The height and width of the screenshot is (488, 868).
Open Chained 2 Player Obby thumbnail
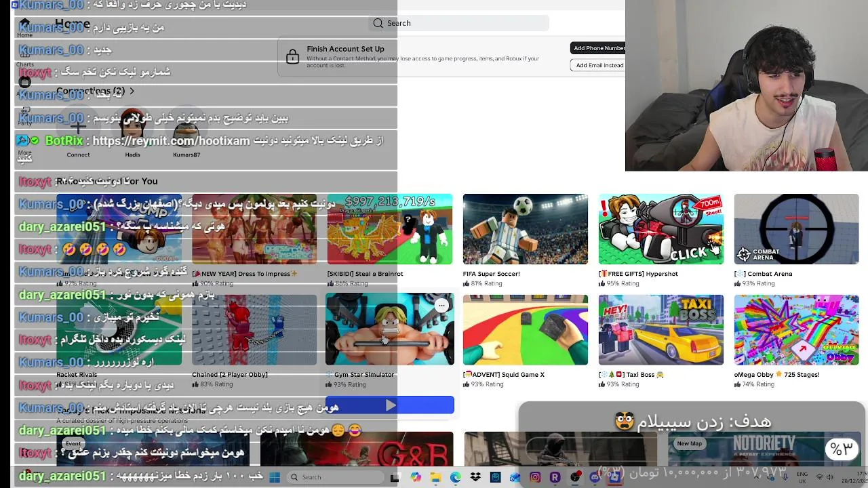[x=254, y=329]
